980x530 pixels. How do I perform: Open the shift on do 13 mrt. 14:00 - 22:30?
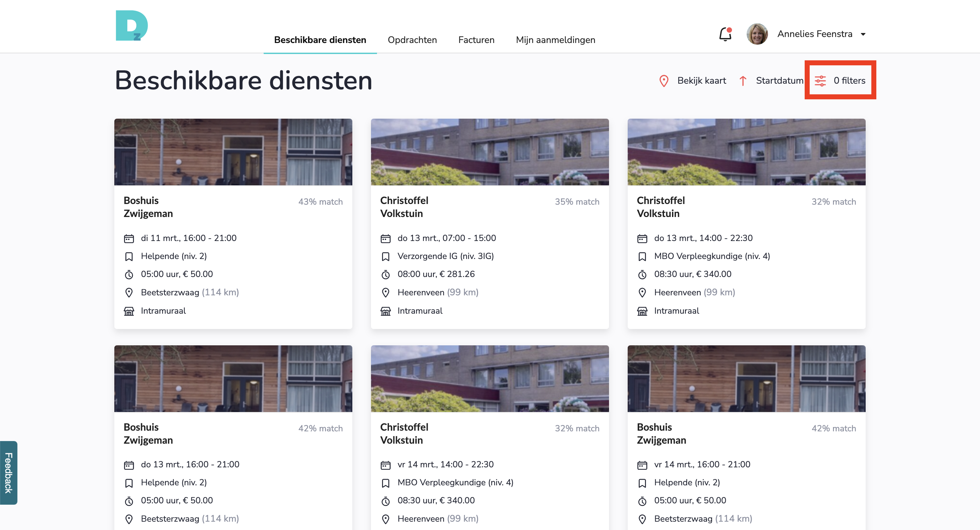point(703,238)
